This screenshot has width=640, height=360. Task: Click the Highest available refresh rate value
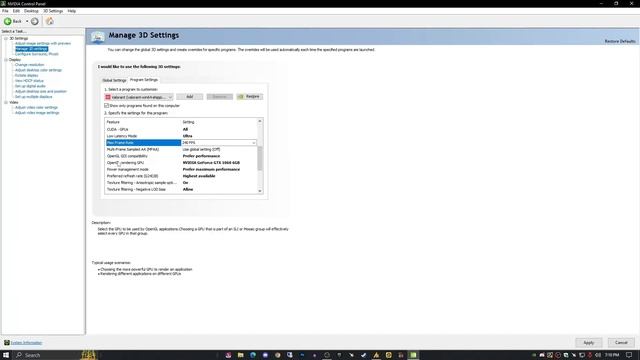click(x=199, y=176)
